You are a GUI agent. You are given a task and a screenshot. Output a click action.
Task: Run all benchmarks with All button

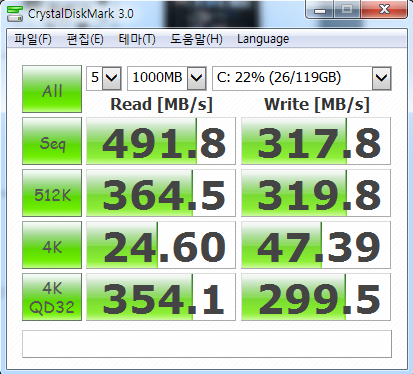tap(52, 89)
